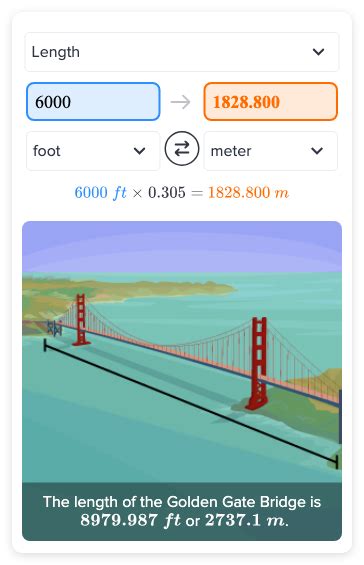This screenshot has width=364, height=565.
Task: Swap the foot and meter units
Action: tap(182, 148)
